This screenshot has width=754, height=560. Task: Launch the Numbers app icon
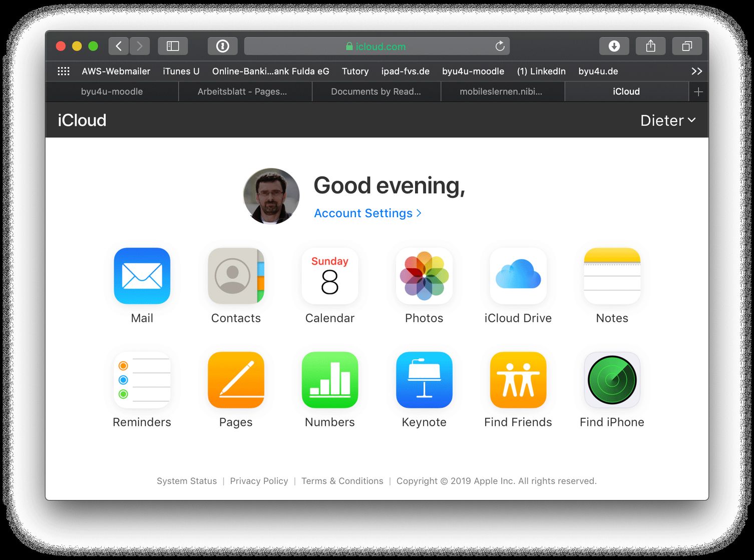coord(330,380)
